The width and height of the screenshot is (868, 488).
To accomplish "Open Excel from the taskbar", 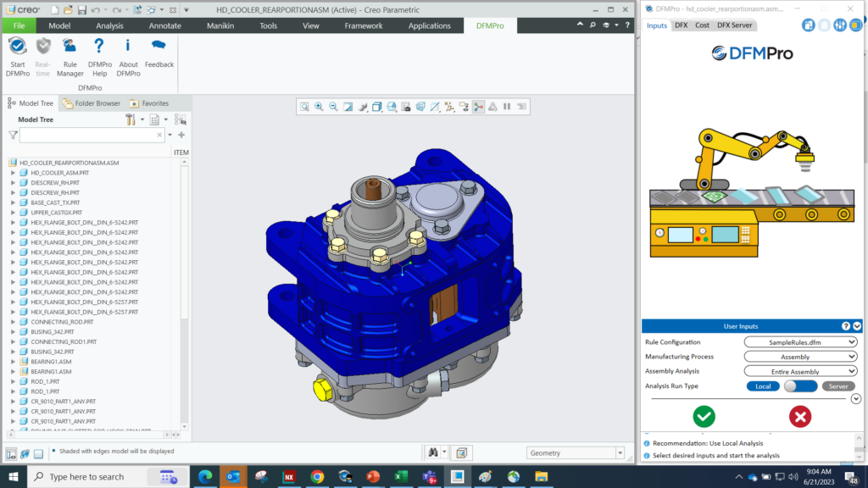I will tap(401, 476).
